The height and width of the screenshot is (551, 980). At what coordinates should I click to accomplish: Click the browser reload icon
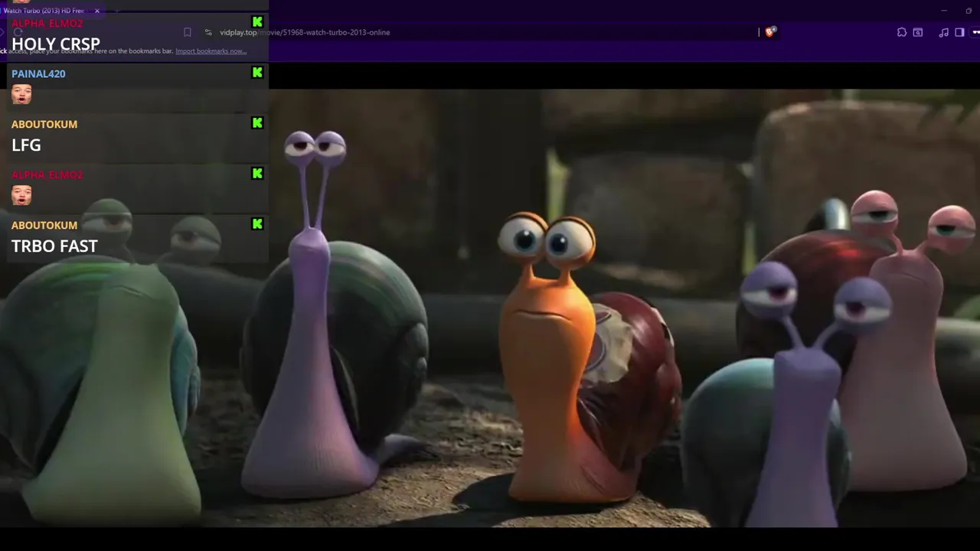[18, 32]
